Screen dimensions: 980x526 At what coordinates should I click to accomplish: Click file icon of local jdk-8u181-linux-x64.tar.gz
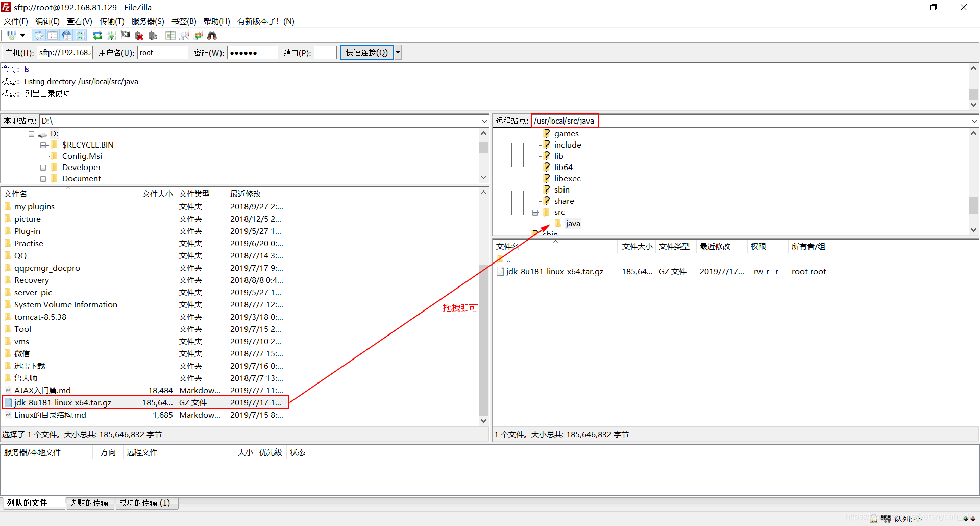pos(8,402)
